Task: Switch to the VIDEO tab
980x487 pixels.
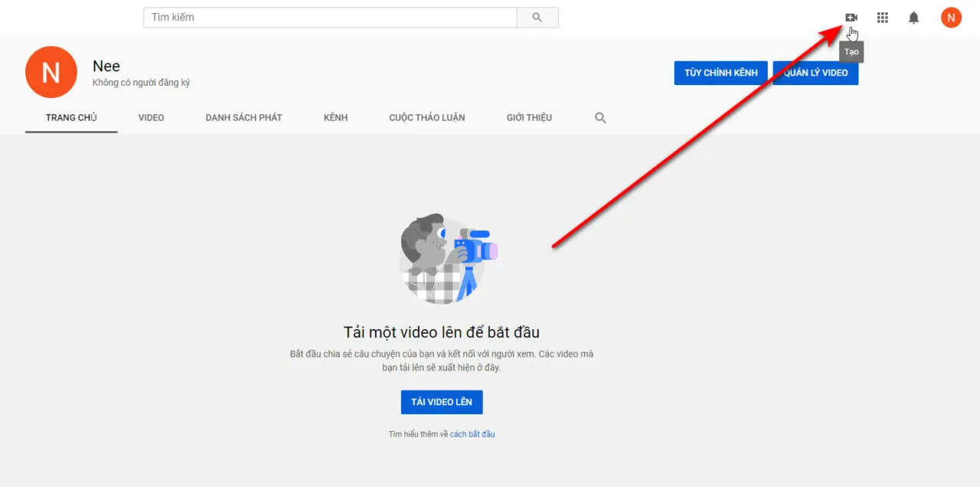Action: [x=151, y=117]
